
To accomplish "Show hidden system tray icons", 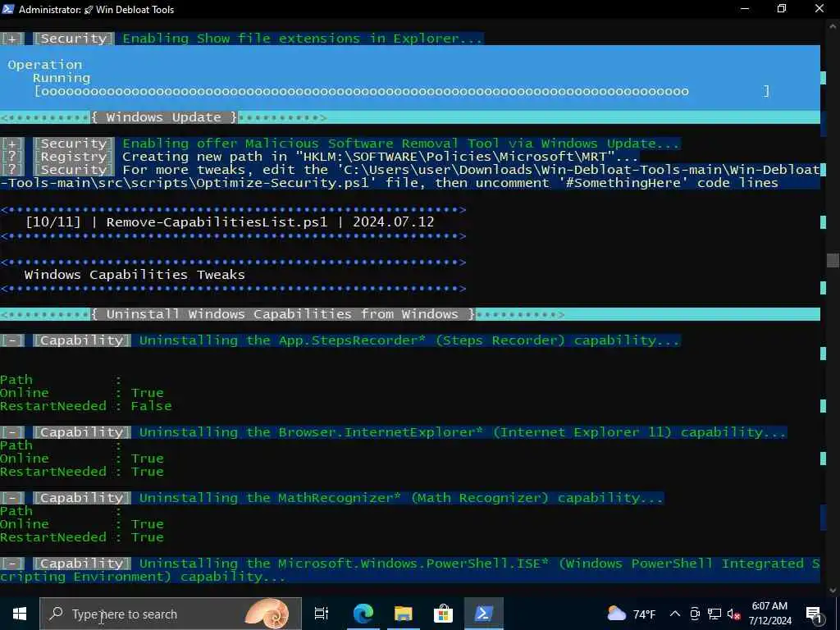I will coord(675,614).
